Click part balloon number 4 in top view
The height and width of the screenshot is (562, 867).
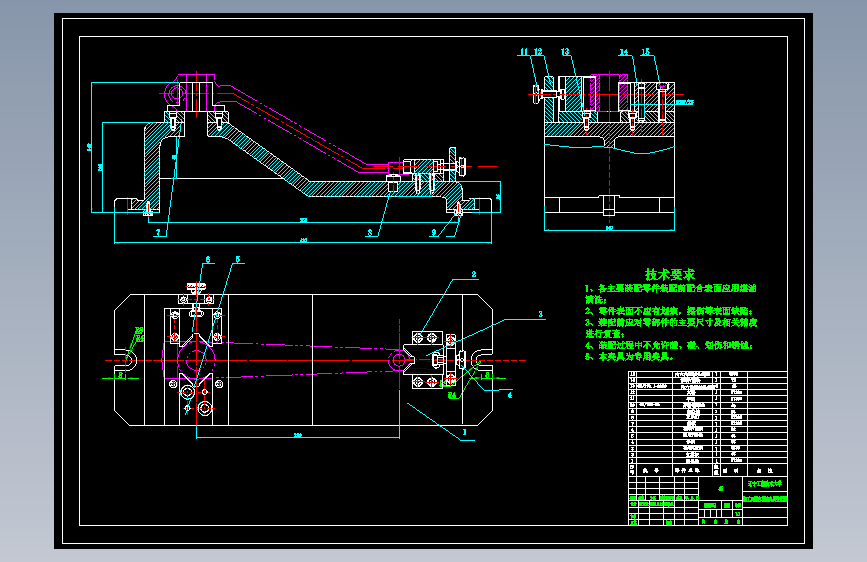point(510,395)
